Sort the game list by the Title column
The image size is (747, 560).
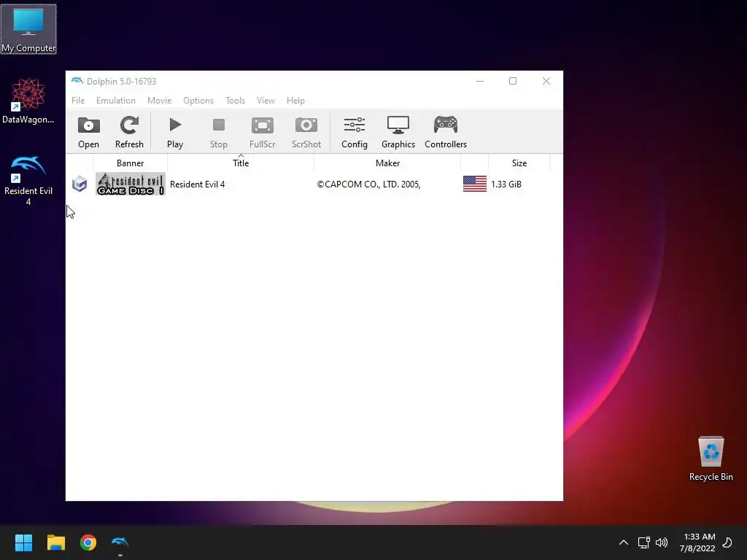coord(241,163)
